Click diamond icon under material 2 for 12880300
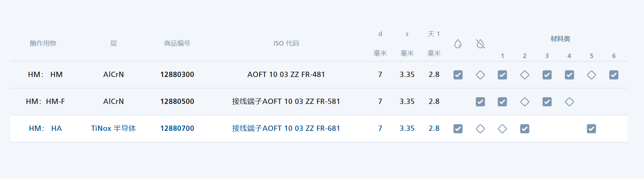The image size is (644, 187). click(x=525, y=75)
